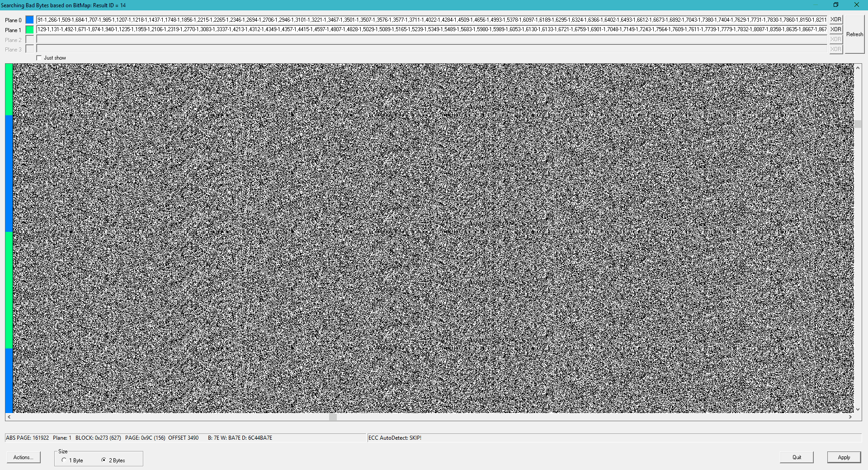
Task: Click the horizontal scrollbar thumb
Action: 333,417
